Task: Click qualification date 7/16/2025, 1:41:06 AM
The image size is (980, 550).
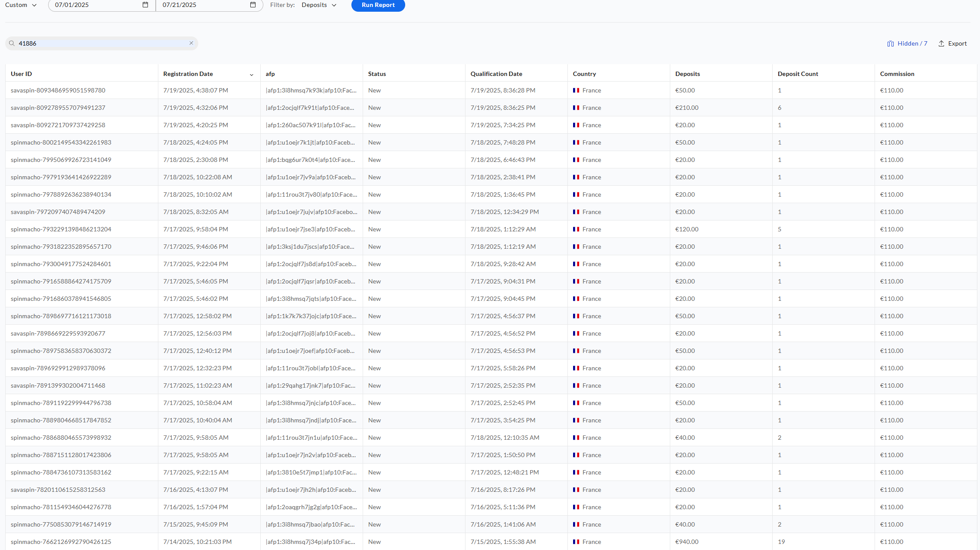Action: pos(503,524)
